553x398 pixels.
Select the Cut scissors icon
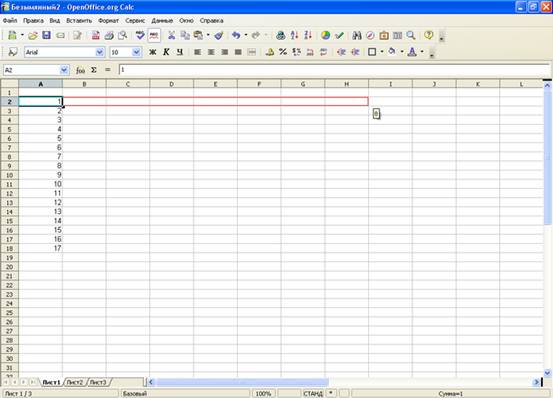[171, 35]
